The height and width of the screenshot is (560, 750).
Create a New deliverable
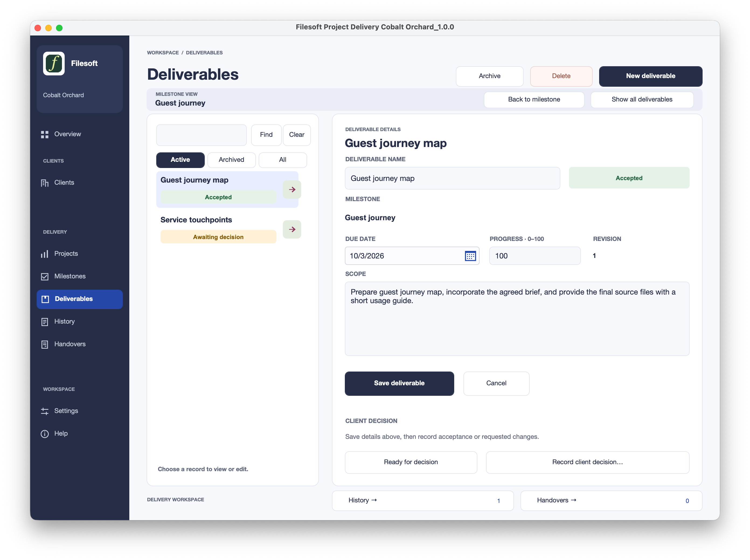(x=650, y=76)
